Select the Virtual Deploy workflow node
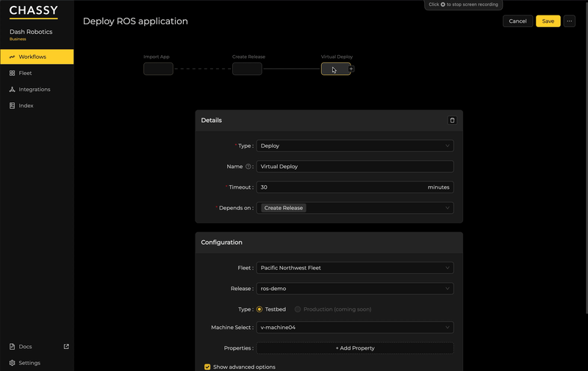Image resolution: width=588 pixels, height=371 pixels. click(x=336, y=69)
